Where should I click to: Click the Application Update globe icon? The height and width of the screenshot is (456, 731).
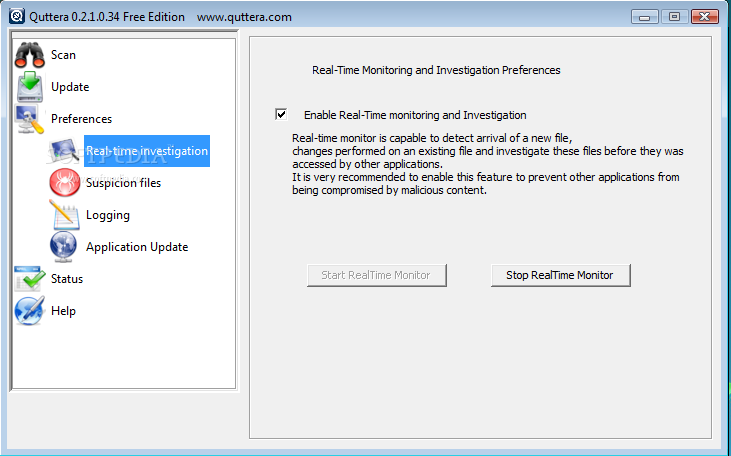[63, 247]
